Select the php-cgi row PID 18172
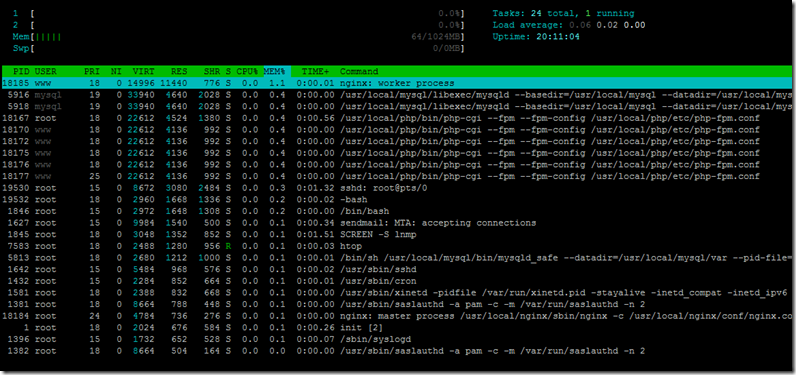 click(x=397, y=142)
